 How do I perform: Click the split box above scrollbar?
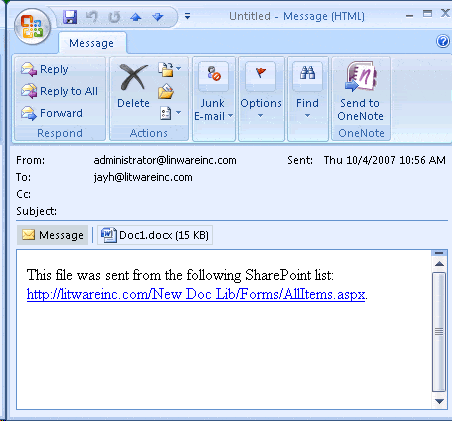(x=439, y=253)
